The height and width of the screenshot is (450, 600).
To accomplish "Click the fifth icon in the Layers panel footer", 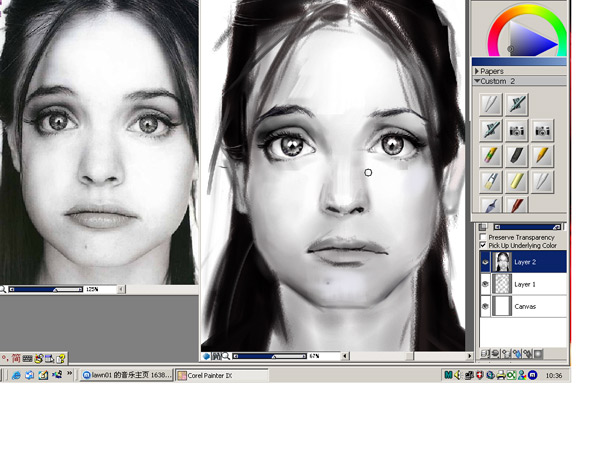I will (527, 354).
